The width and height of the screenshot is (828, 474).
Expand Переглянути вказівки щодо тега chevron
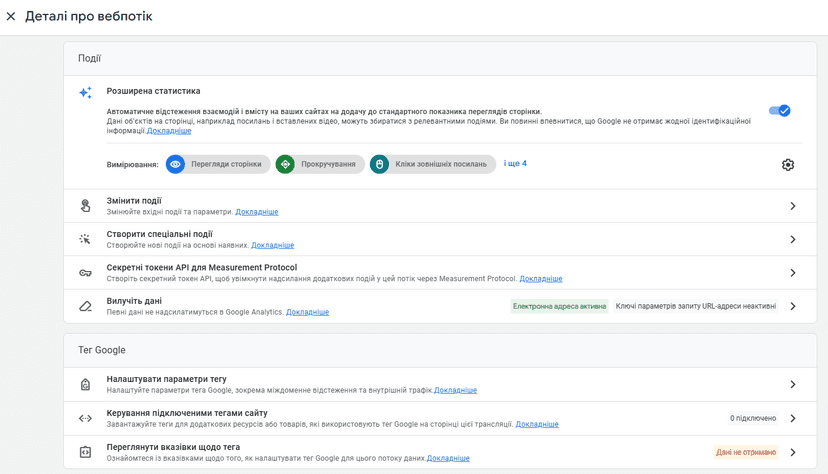(x=793, y=452)
